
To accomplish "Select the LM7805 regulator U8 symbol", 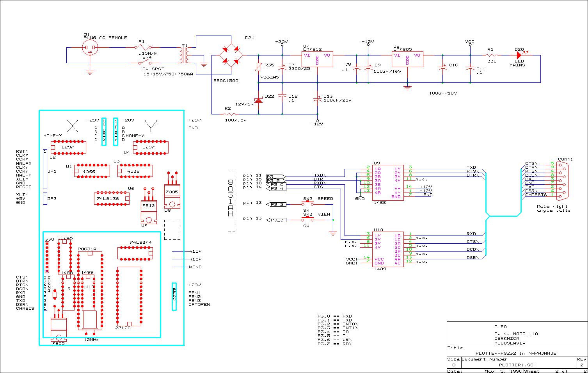I will (407, 59).
